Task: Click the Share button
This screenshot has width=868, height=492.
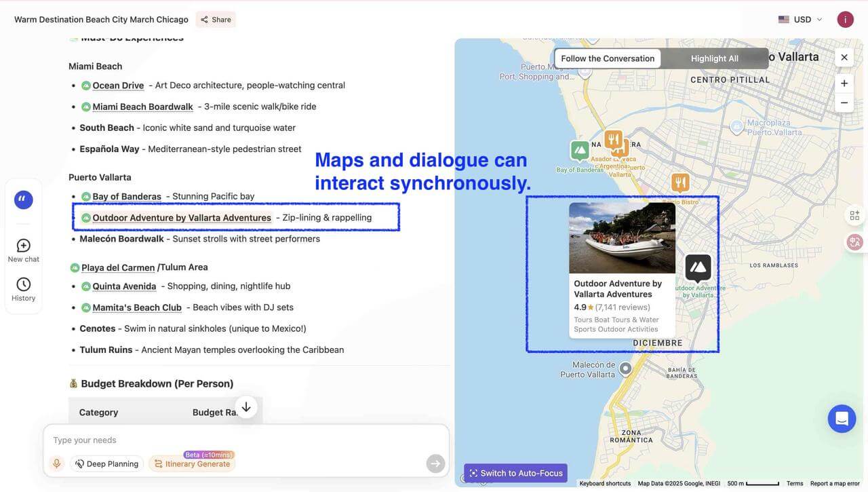Action: [216, 20]
